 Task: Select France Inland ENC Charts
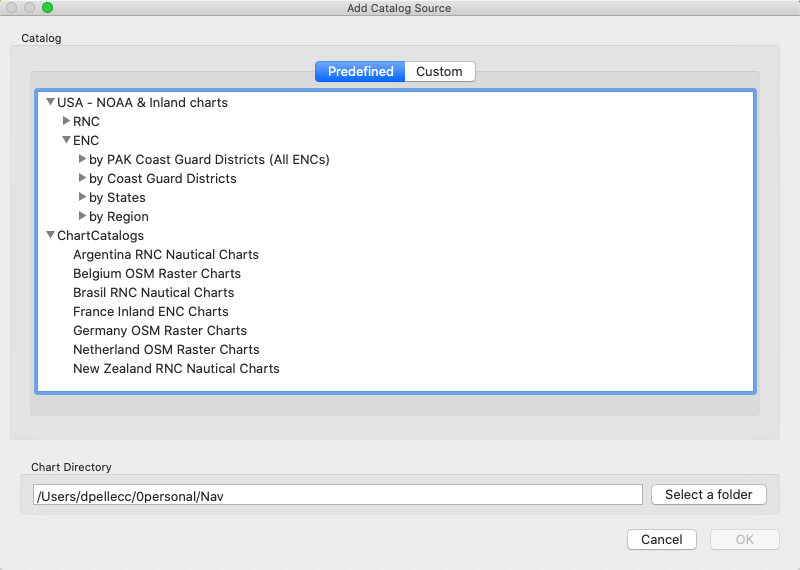click(x=151, y=311)
